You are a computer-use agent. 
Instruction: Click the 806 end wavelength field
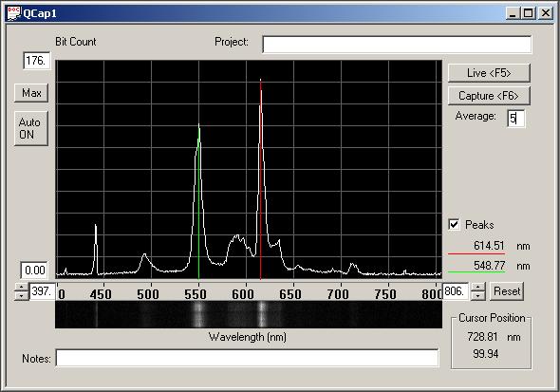(x=456, y=291)
